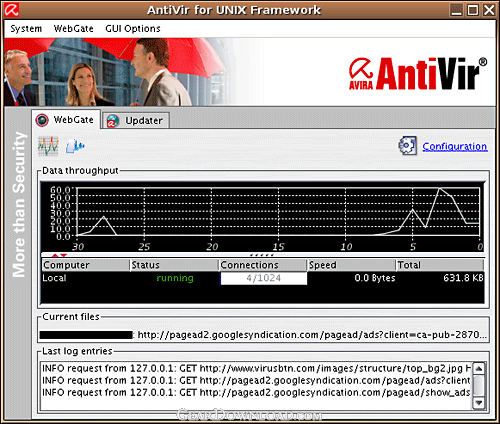Screen dimensions: 500x424
Task: Sort by the Connections column header
Action: point(263,265)
